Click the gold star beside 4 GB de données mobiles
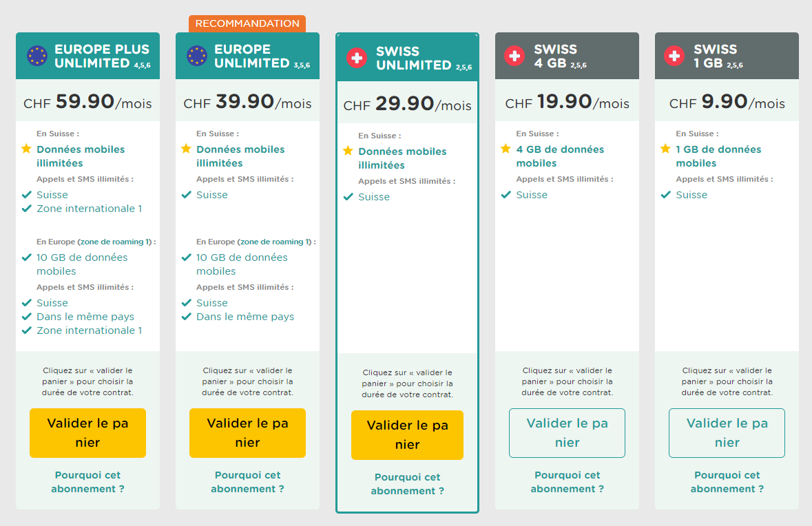Viewport: 812px width, 526px height. pos(506,149)
